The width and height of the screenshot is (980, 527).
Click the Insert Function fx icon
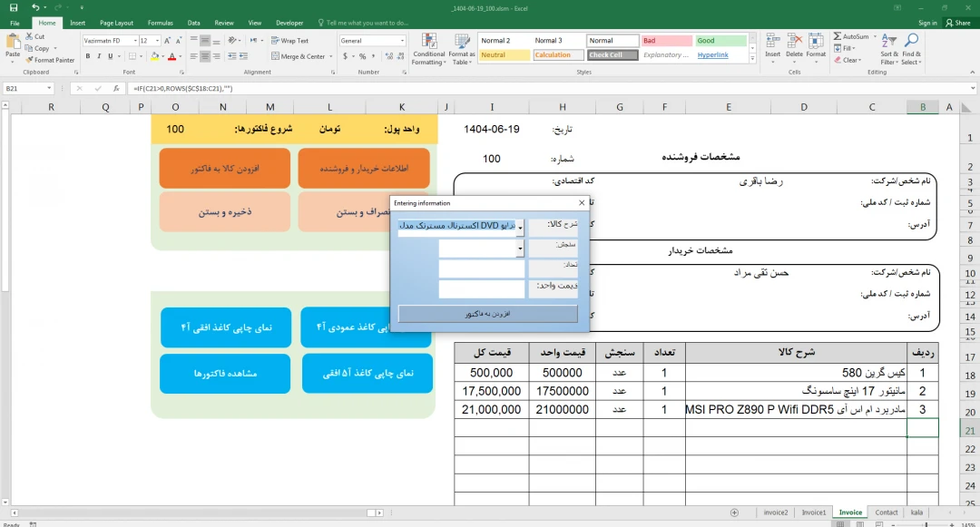(x=116, y=89)
